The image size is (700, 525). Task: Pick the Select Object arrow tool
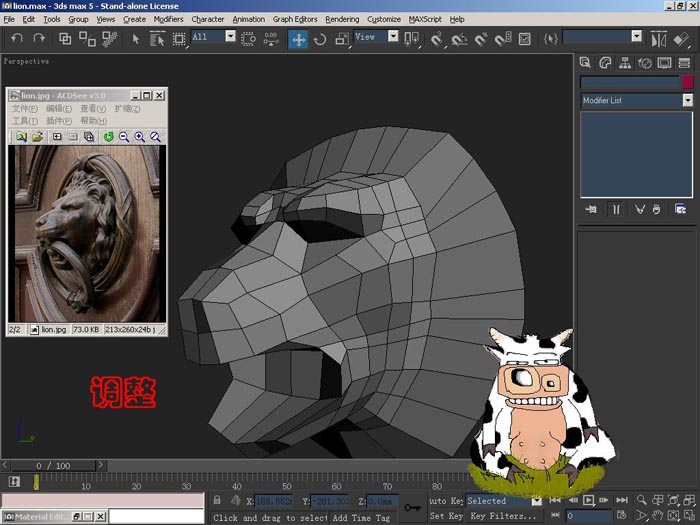(136, 39)
